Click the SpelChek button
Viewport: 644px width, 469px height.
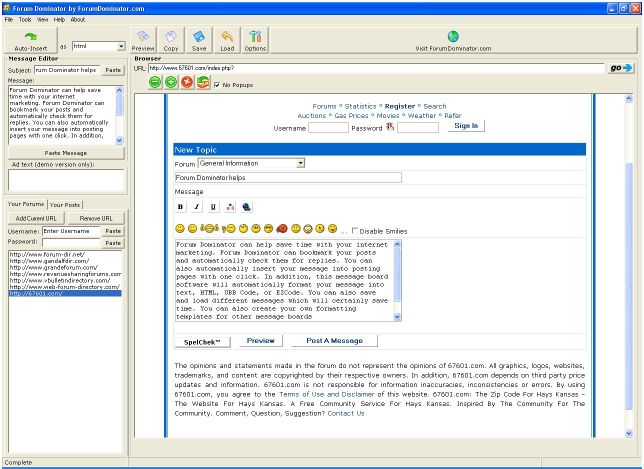(202, 342)
